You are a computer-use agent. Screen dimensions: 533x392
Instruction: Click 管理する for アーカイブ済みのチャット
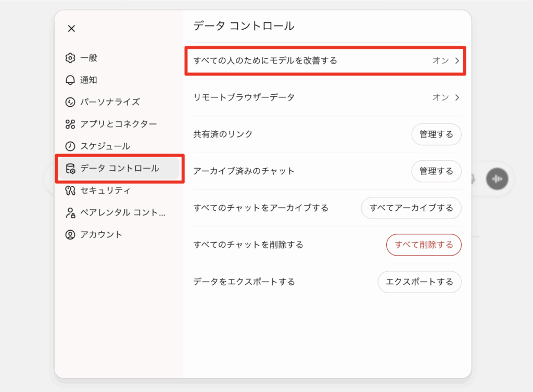tap(436, 171)
